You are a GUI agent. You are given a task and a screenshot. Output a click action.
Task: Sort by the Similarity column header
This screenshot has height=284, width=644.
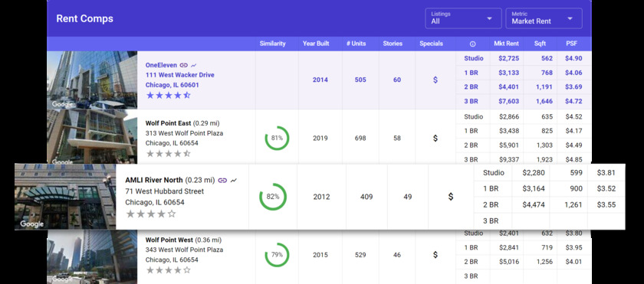click(273, 44)
